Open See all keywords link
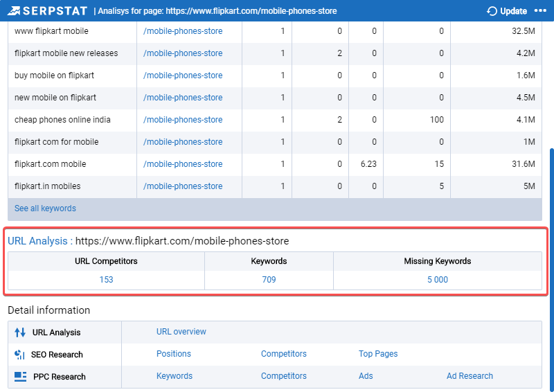The image size is (554, 392). point(45,208)
